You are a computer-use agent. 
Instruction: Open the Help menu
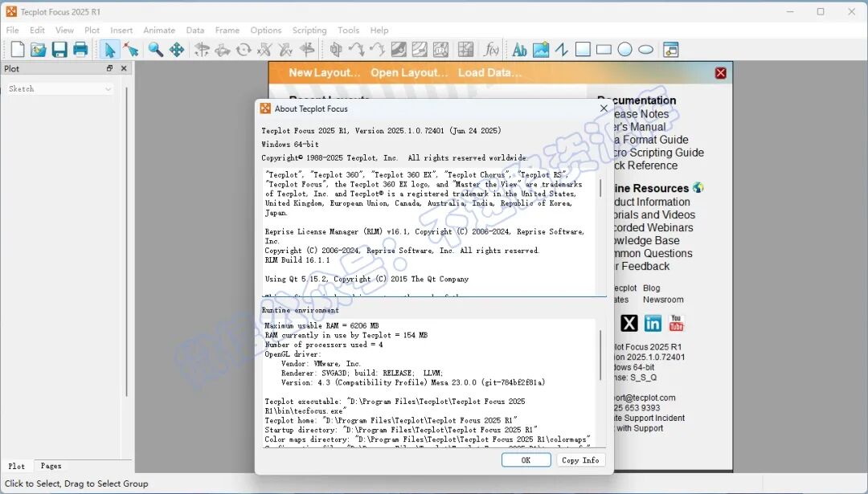[x=379, y=31]
